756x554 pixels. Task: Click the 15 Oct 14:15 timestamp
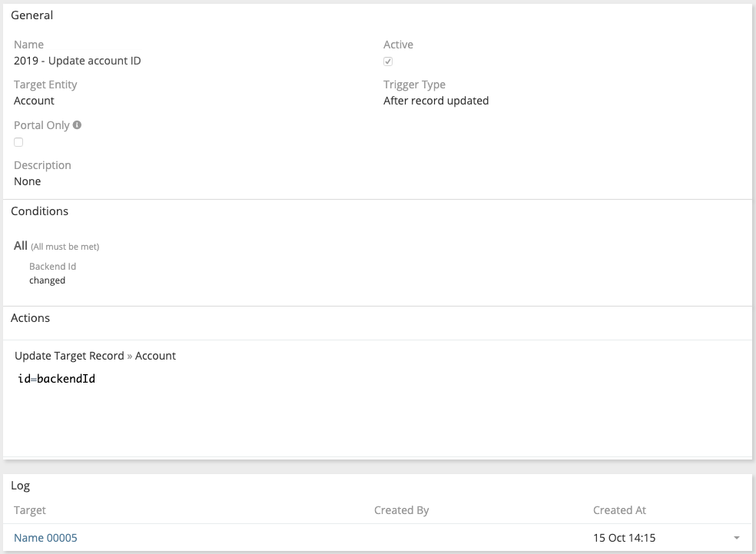[624, 538]
